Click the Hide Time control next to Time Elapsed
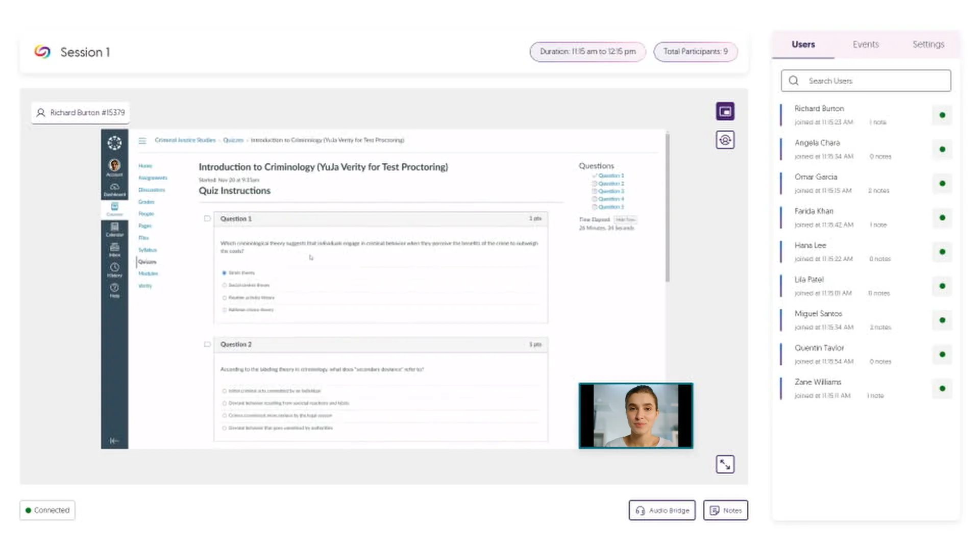This screenshot has height=551, width=980. [x=626, y=220]
